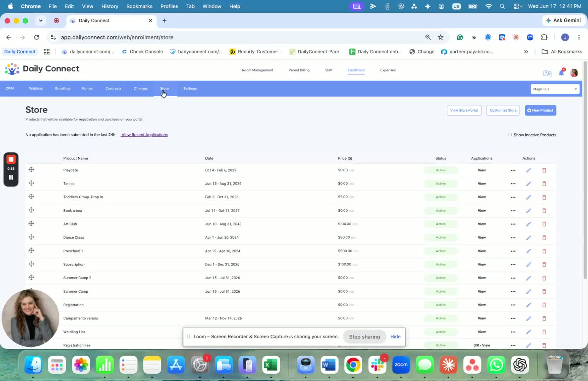Click Stop sharing in Loom banner

[364, 336]
